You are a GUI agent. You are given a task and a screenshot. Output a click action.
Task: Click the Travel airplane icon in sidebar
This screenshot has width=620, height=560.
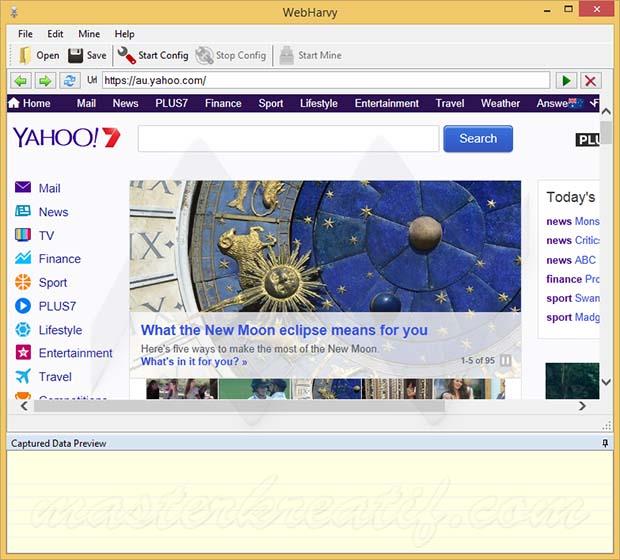click(23, 376)
